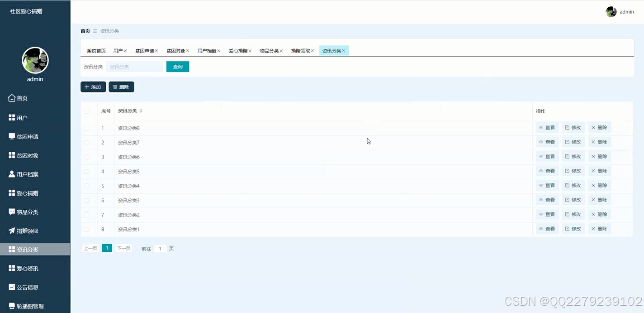Tick the checkbox for 资讯分类8 row

coord(87,127)
